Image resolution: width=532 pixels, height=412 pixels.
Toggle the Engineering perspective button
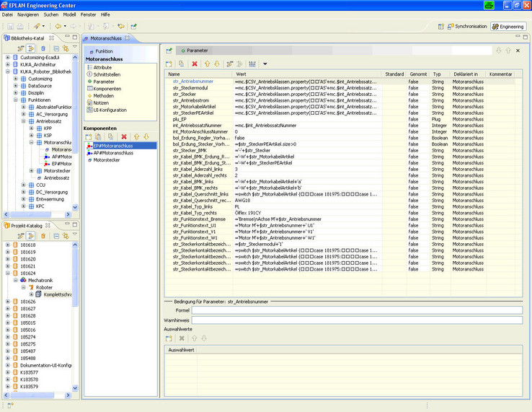[x=508, y=26]
